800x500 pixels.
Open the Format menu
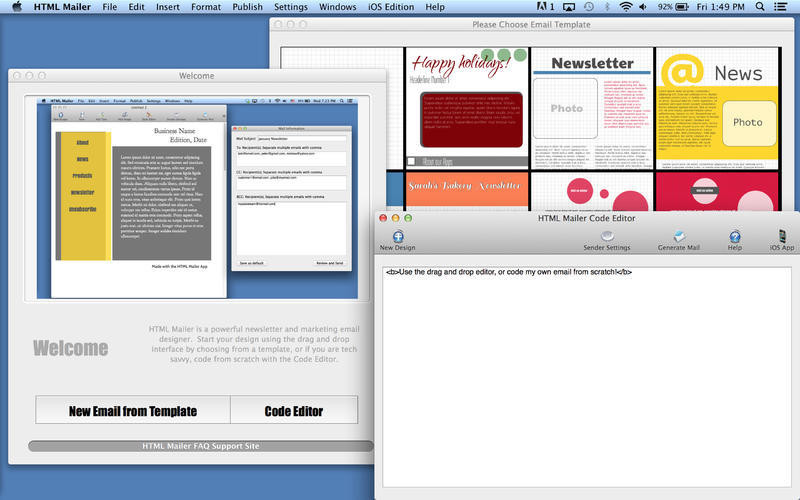coord(206,7)
